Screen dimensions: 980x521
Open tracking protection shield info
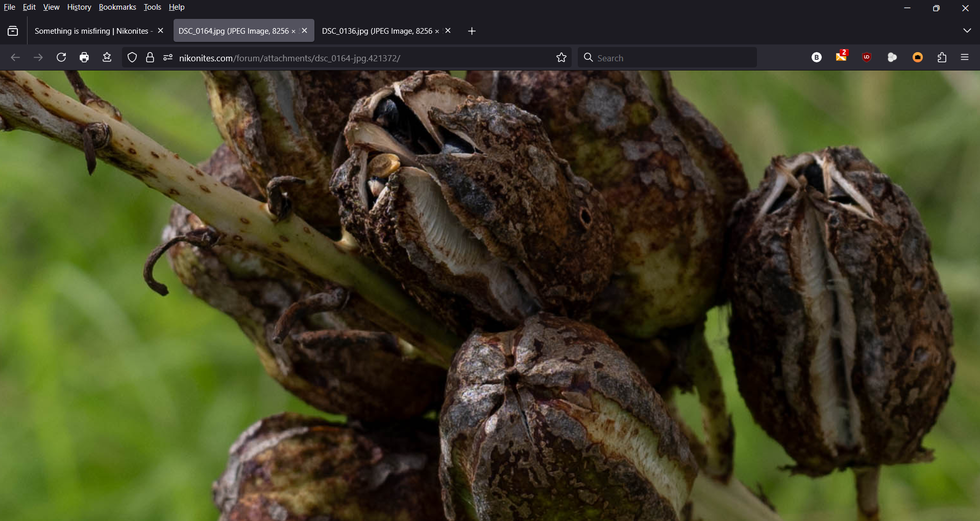pos(132,58)
